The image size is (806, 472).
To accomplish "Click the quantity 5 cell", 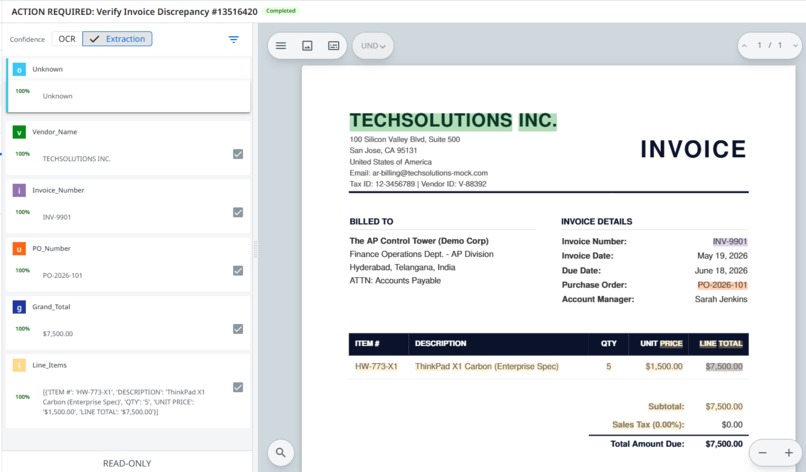I will tap(609, 367).
